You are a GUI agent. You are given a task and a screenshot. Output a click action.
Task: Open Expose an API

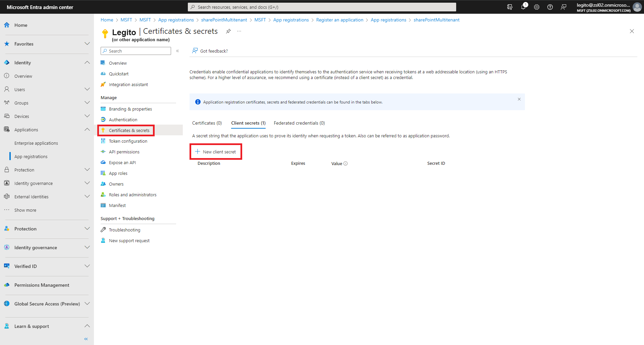122,162
